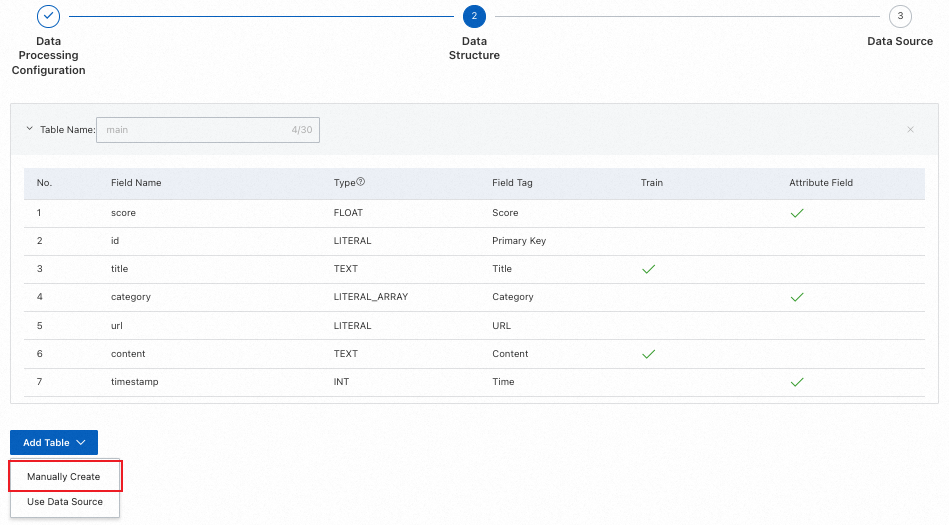Click the Train column header

point(652,183)
